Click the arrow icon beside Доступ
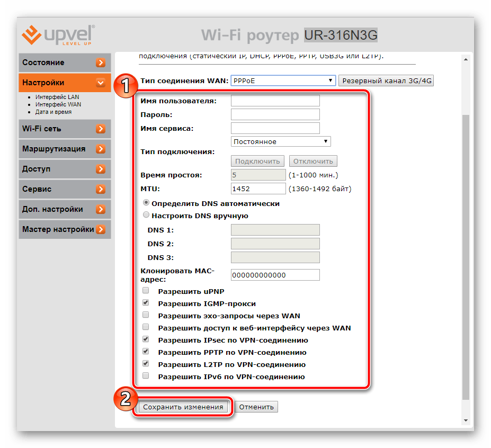Image resolution: width=491 pixels, height=448 pixels. 101,169
